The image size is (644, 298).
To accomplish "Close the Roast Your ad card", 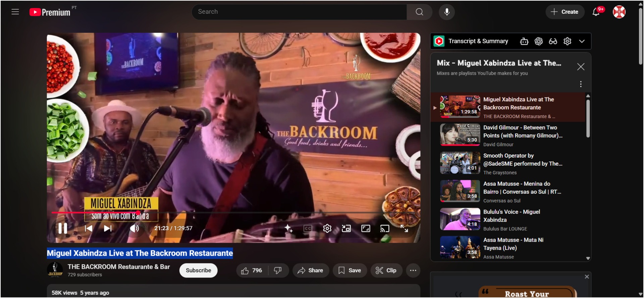I will pos(587,277).
